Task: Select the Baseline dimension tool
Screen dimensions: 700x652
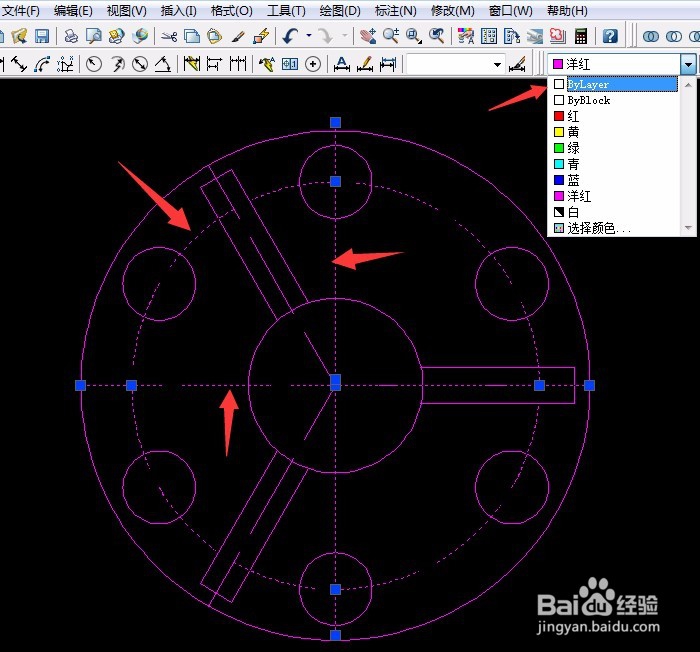Action: [214, 65]
